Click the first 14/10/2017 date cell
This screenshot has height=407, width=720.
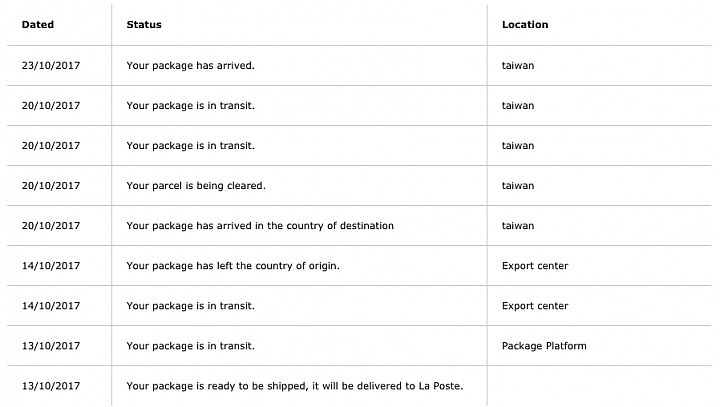pyautogui.click(x=51, y=266)
